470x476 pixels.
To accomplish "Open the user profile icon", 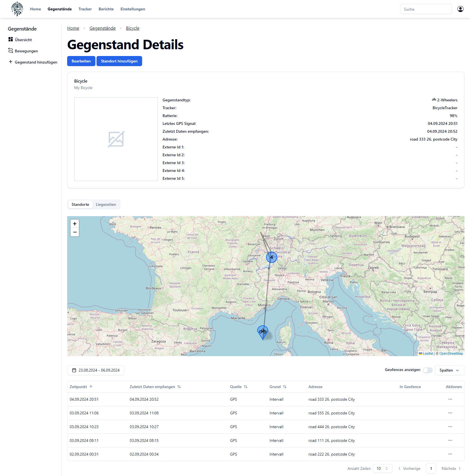I will pos(460,9).
